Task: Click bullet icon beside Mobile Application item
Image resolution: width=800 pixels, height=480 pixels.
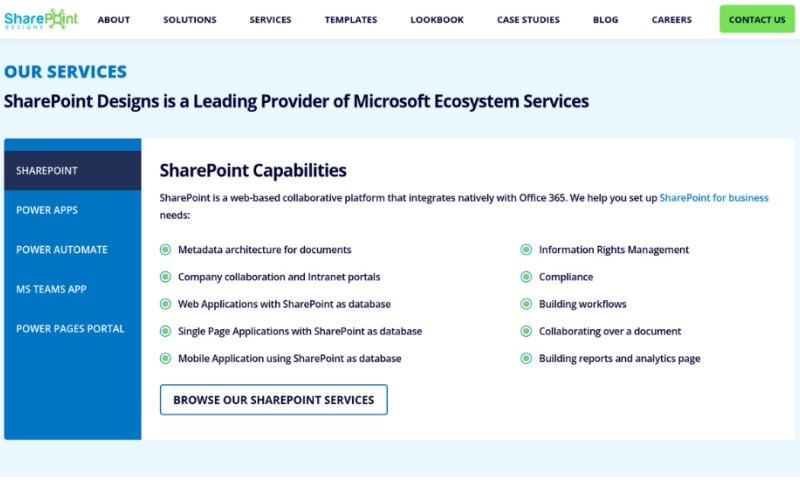Action: [166, 358]
